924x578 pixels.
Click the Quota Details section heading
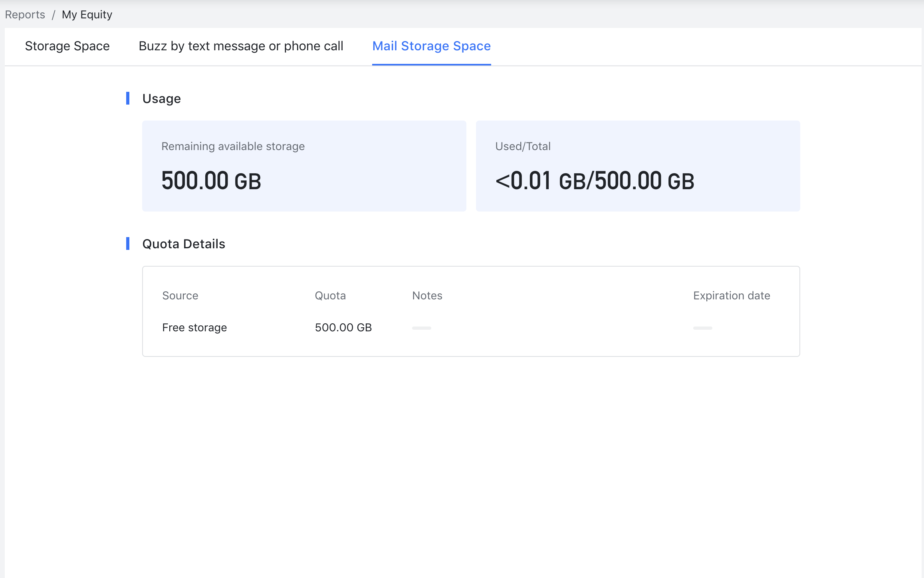point(184,244)
